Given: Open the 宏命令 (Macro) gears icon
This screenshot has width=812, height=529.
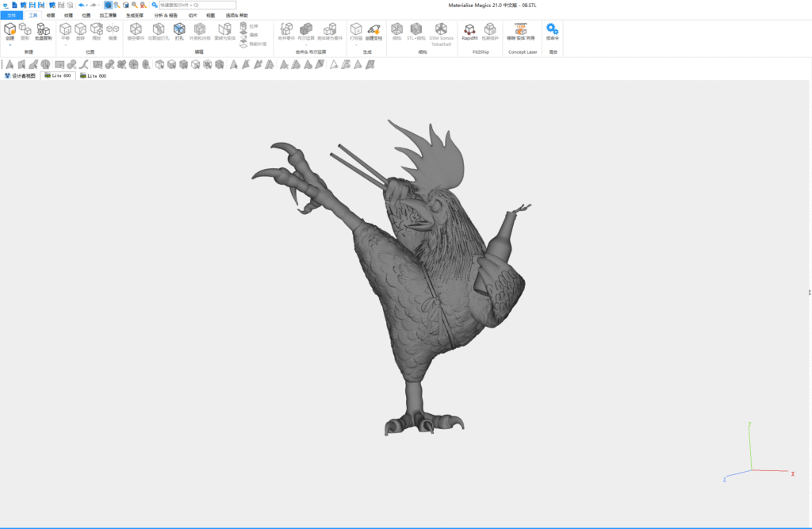Looking at the screenshot, I should coord(552,29).
